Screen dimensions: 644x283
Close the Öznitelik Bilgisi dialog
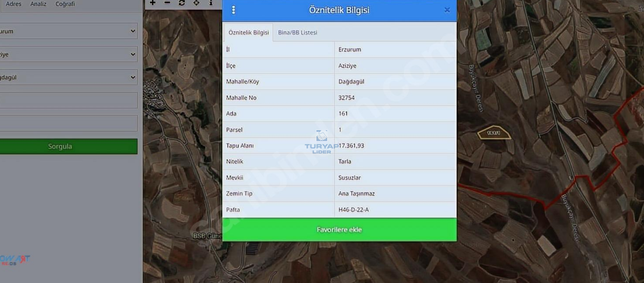coord(447,10)
